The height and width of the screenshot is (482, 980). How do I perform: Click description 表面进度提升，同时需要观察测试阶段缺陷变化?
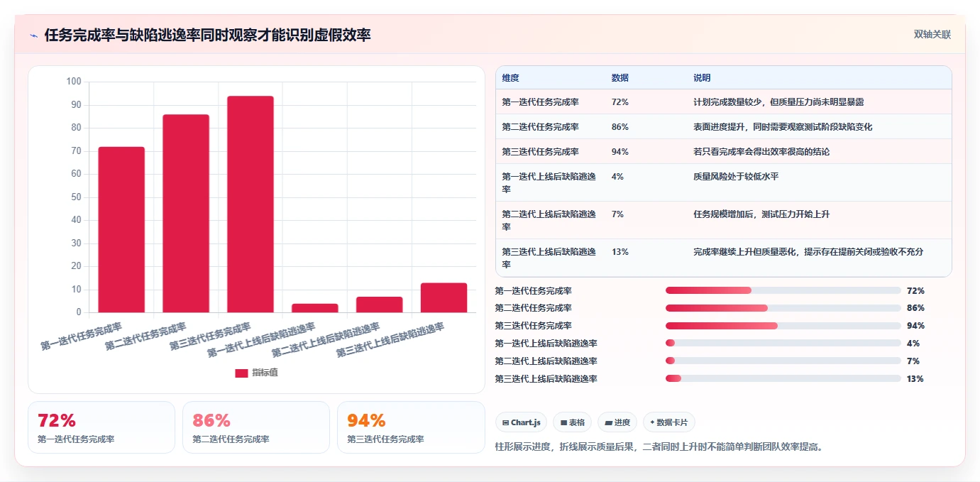tap(783, 127)
